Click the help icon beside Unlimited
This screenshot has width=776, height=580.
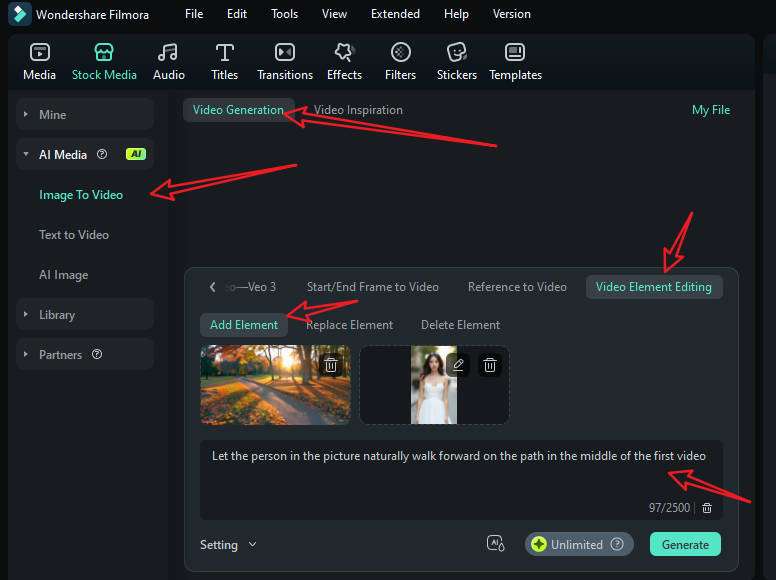click(617, 544)
